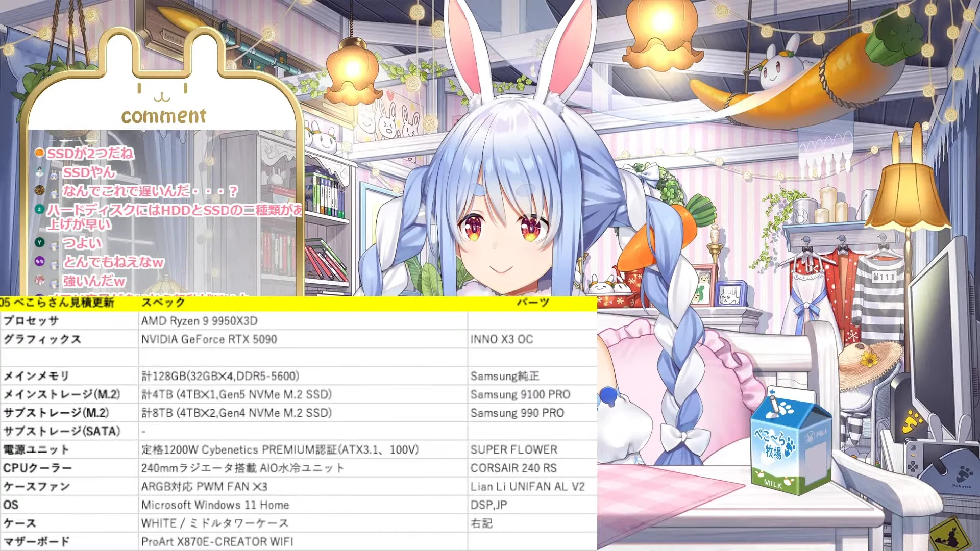Image resolution: width=980 pixels, height=551 pixels.
Task: Select the 'スペック' column header
Action: 163,303
